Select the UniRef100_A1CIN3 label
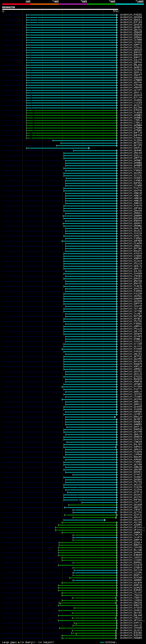Image resolution: width=146 pixels, height=644 pixels. coord(131,522)
